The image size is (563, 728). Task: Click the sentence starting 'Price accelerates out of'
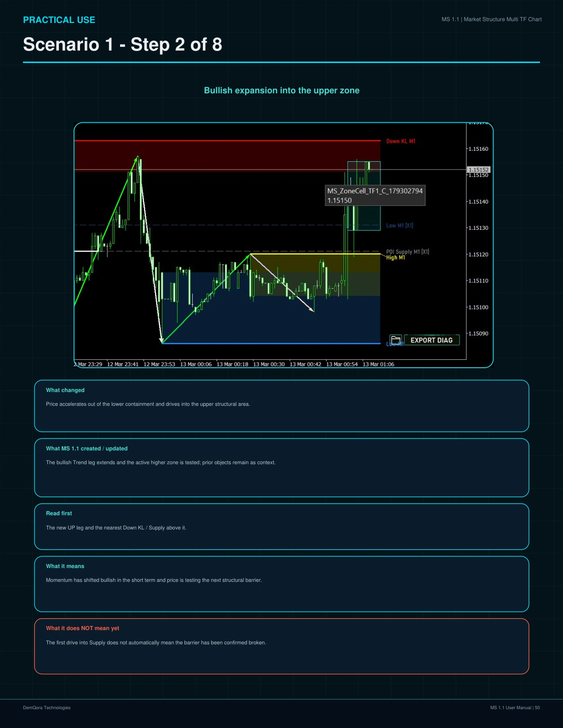click(x=148, y=404)
